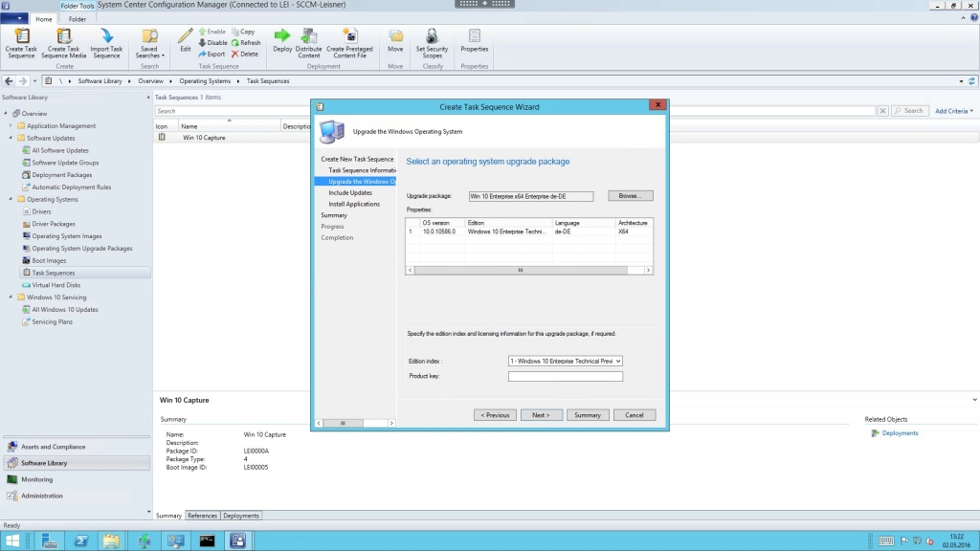Open the Monitoring workspace

click(77, 479)
